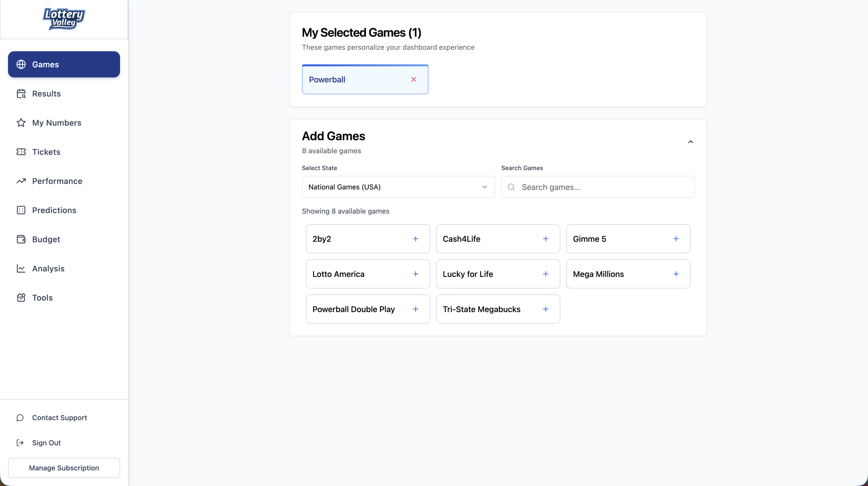Add Lucky for Life using the plus
Image resolution: width=868 pixels, height=486 pixels.
tap(546, 274)
